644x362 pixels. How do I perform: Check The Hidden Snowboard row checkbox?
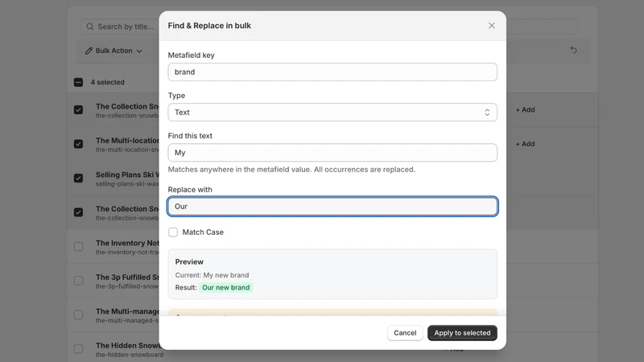click(78, 349)
